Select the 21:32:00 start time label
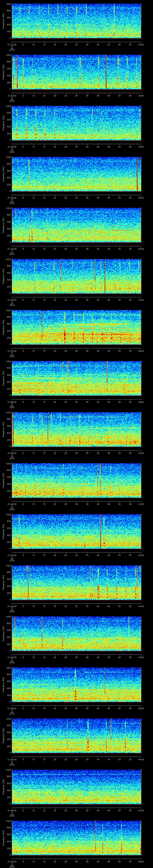The image size is (153, 868). (12, 96)
